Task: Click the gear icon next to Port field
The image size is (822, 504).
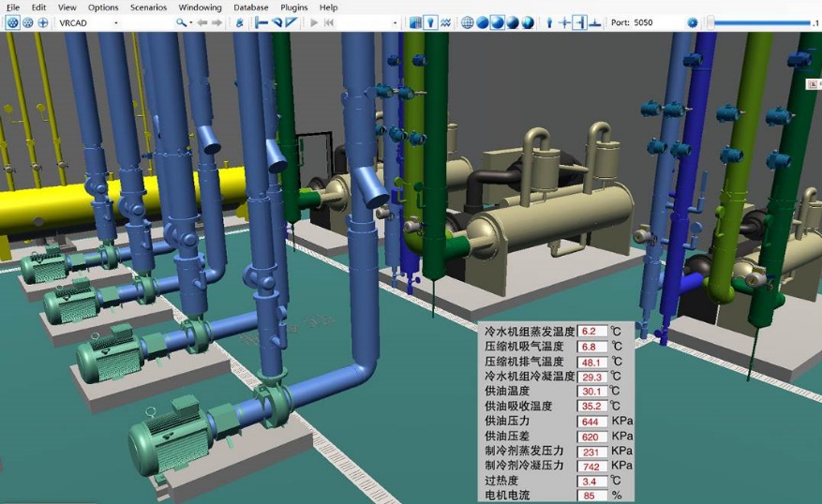Action: [x=693, y=22]
